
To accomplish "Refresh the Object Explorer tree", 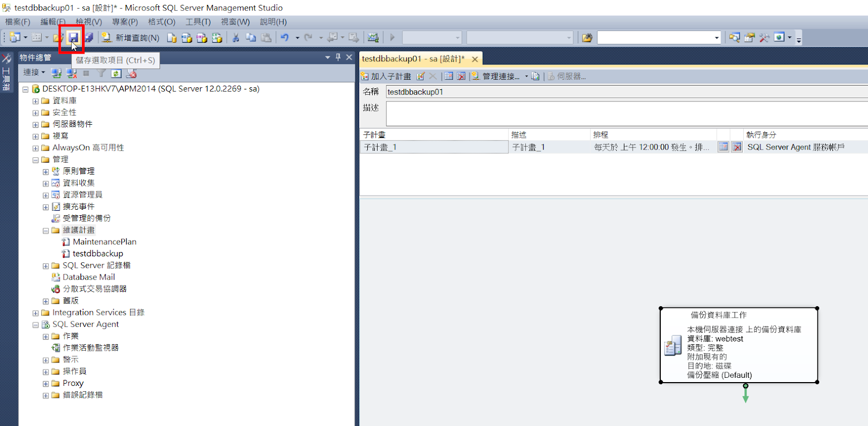I will click(116, 73).
